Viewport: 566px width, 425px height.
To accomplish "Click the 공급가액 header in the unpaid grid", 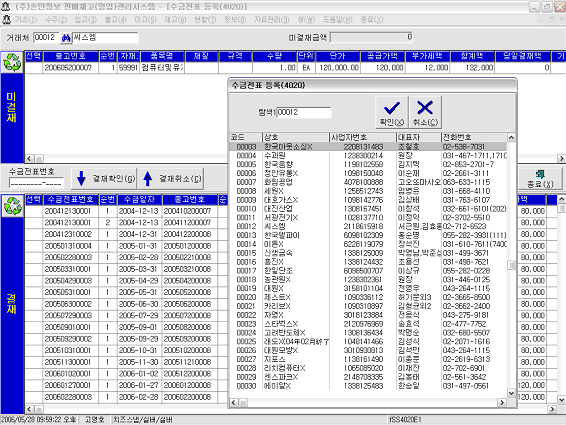I will click(x=383, y=56).
